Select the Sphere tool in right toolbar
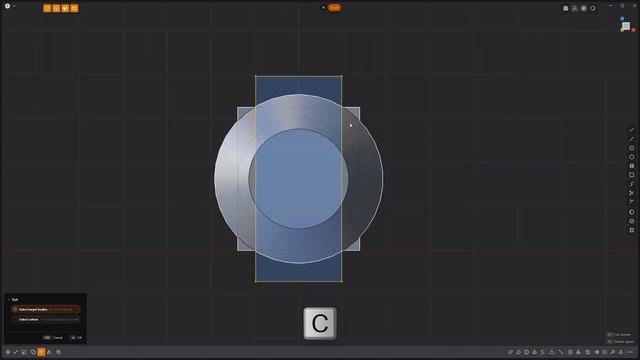This screenshot has width=640, height=360. (631, 212)
